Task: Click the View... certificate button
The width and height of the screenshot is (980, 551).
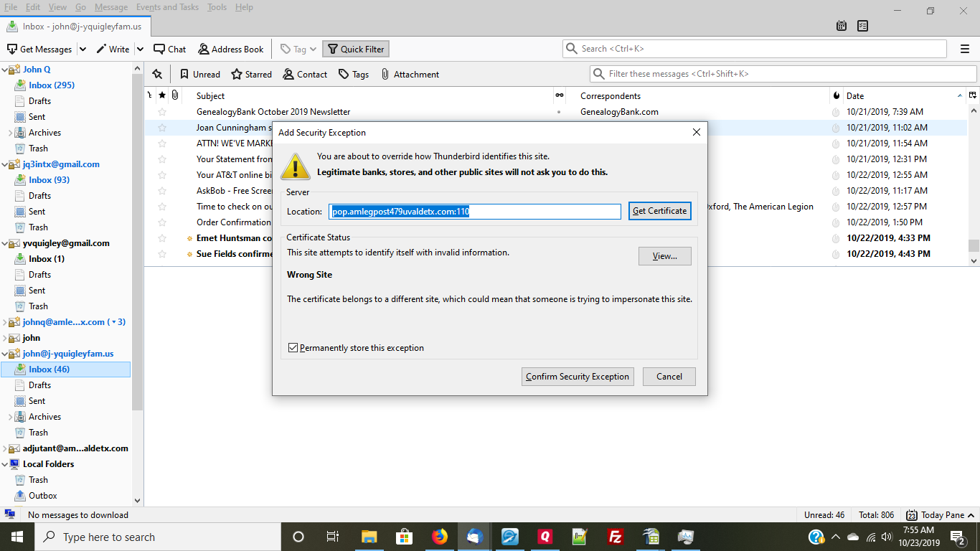Action: click(664, 256)
